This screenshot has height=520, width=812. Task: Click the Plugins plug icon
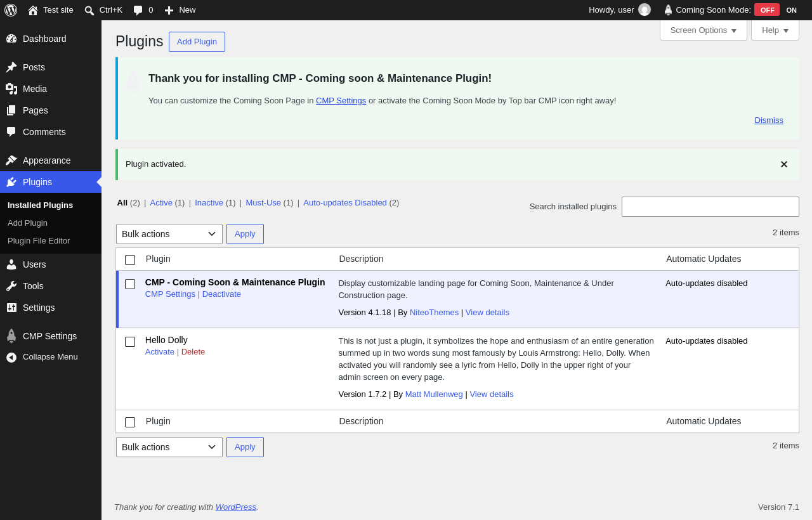pyautogui.click(x=11, y=182)
